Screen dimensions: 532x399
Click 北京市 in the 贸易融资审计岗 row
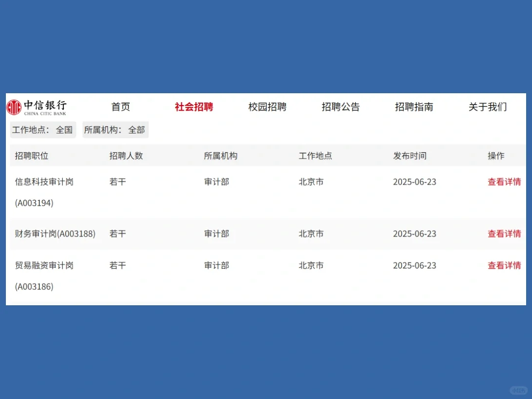click(311, 266)
